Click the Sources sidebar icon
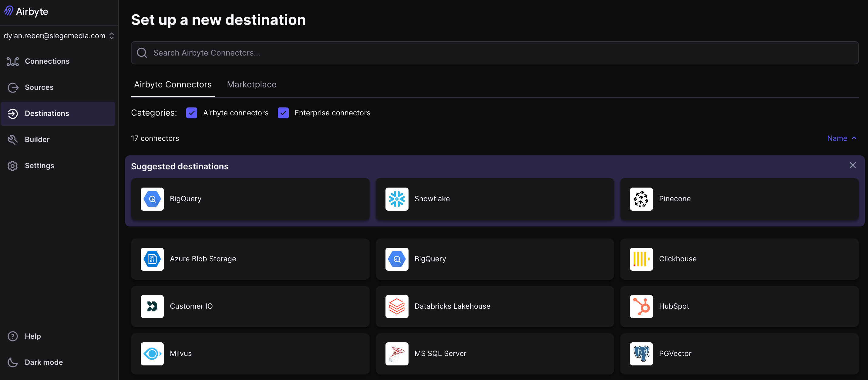 [x=13, y=87]
